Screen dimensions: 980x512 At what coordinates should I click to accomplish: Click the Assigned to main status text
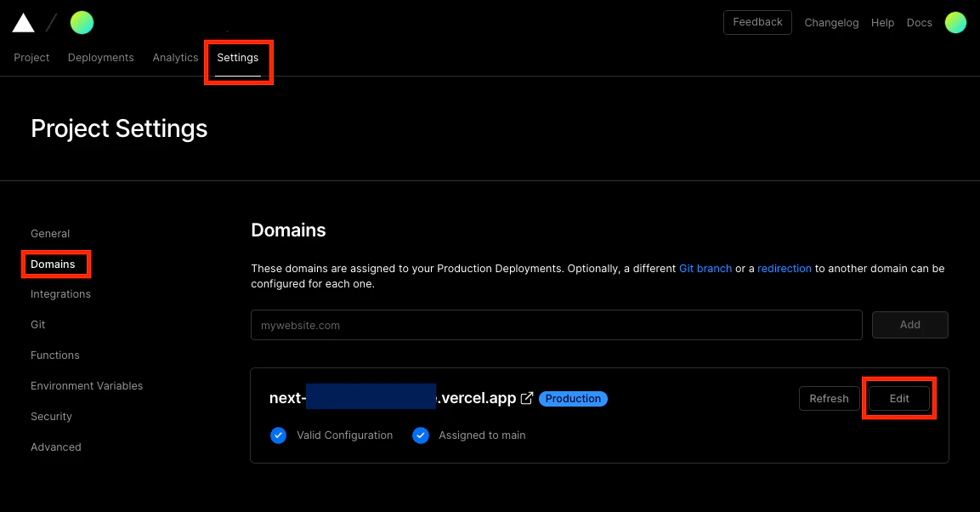pos(482,435)
